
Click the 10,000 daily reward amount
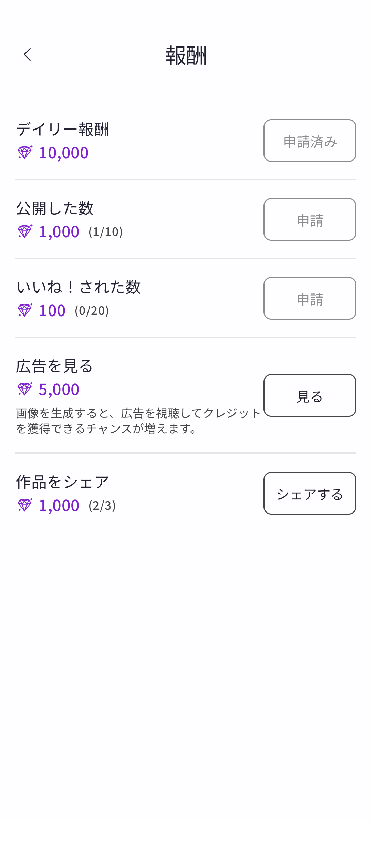(x=64, y=153)
